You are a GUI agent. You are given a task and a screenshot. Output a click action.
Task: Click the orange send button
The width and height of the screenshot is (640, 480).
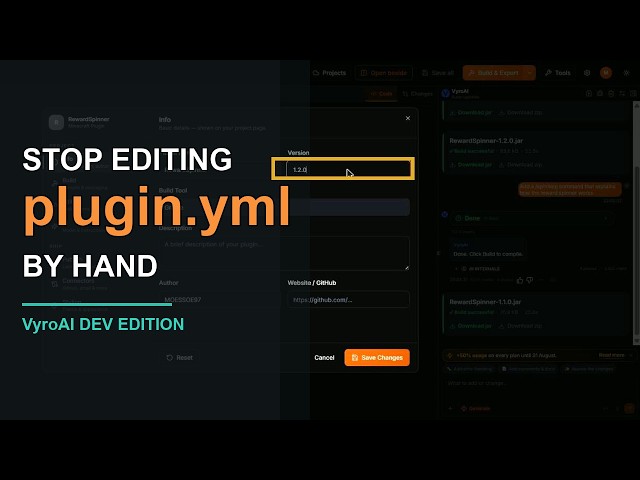pos(629,408)
